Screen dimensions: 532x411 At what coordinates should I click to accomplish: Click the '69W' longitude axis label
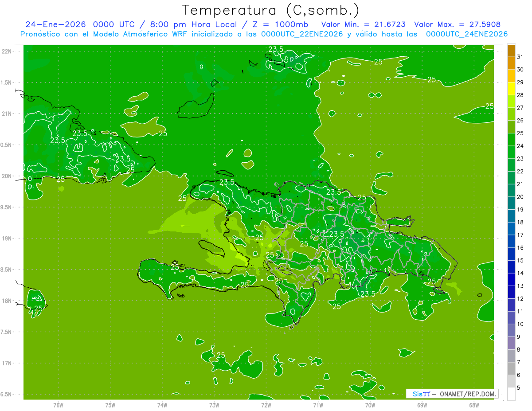422,405
